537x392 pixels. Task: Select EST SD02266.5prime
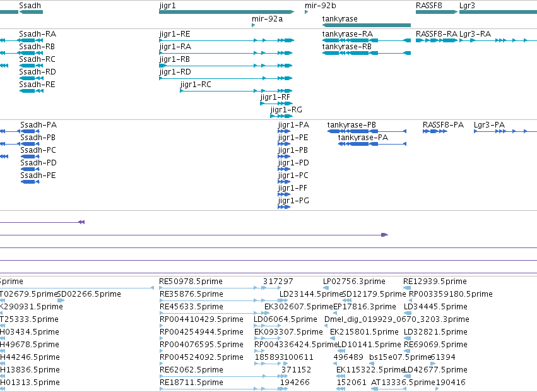[x=89, y=294]
